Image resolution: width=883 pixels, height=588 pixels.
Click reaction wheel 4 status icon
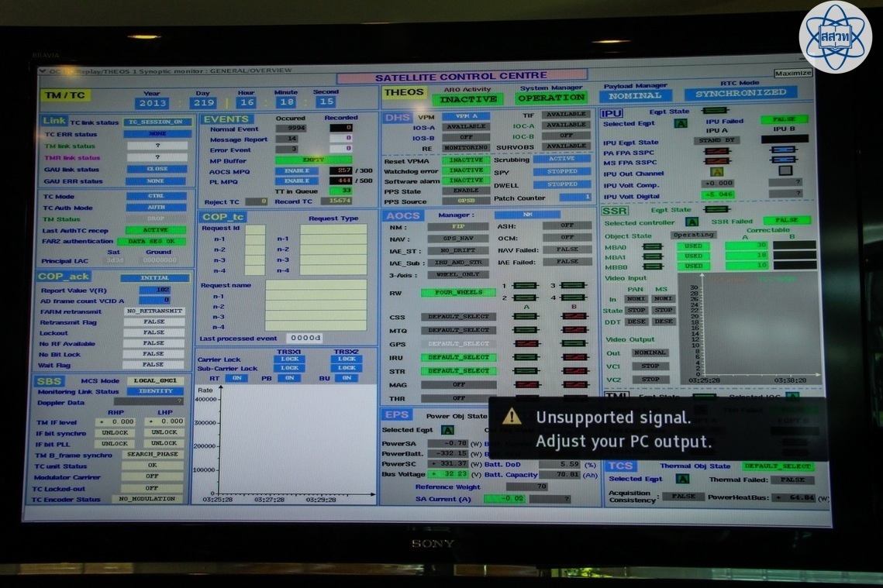[573, 297]
